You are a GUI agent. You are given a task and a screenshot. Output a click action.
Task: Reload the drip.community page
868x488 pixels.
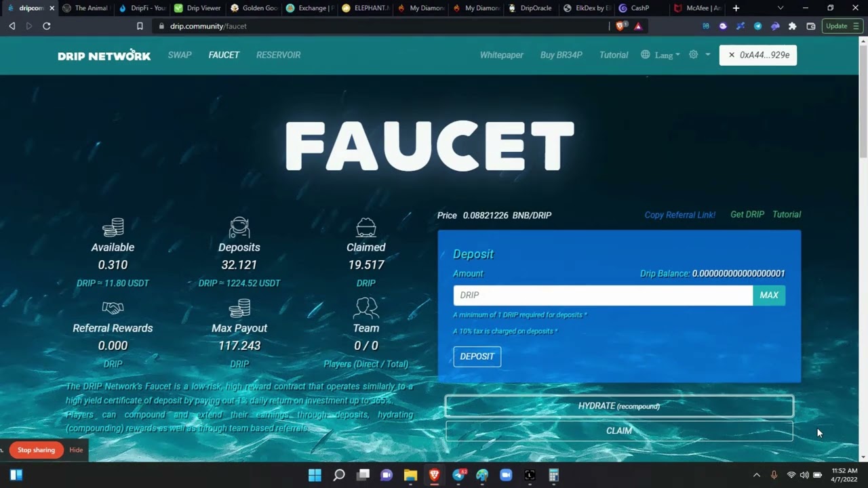pos(46,26)
